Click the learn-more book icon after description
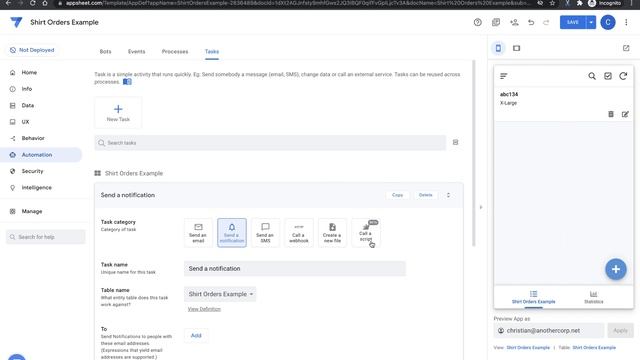The image size is (640, 360). [127, 82]
